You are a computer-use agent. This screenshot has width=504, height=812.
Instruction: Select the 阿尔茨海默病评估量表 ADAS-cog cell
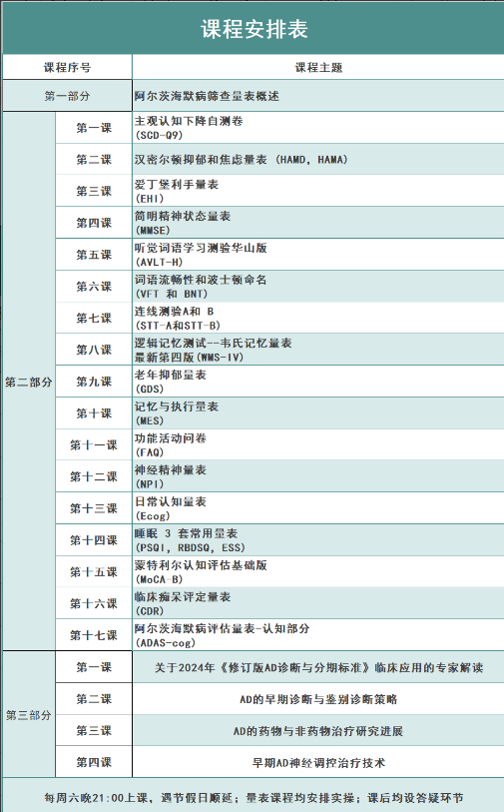(318, 635)
